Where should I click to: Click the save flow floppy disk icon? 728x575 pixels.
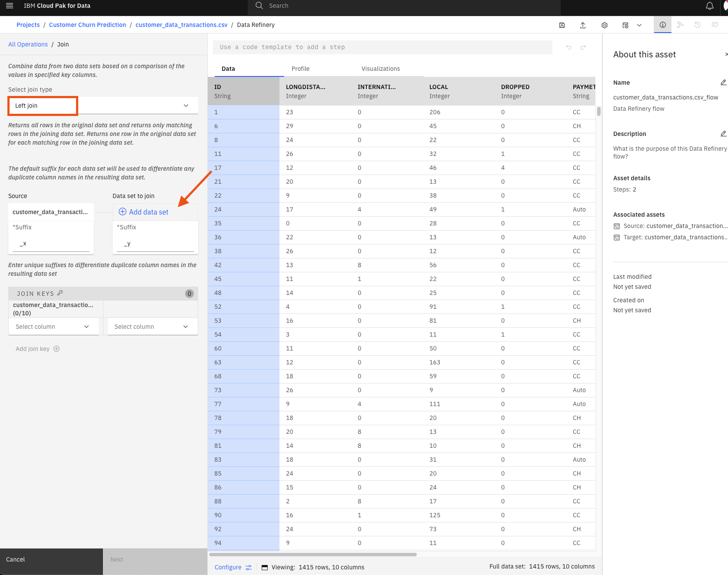562,25
